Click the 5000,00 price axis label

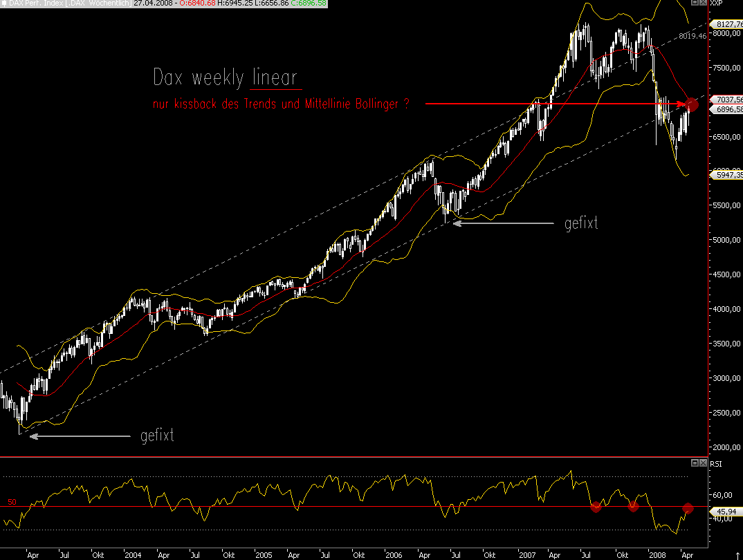point(726,240)
